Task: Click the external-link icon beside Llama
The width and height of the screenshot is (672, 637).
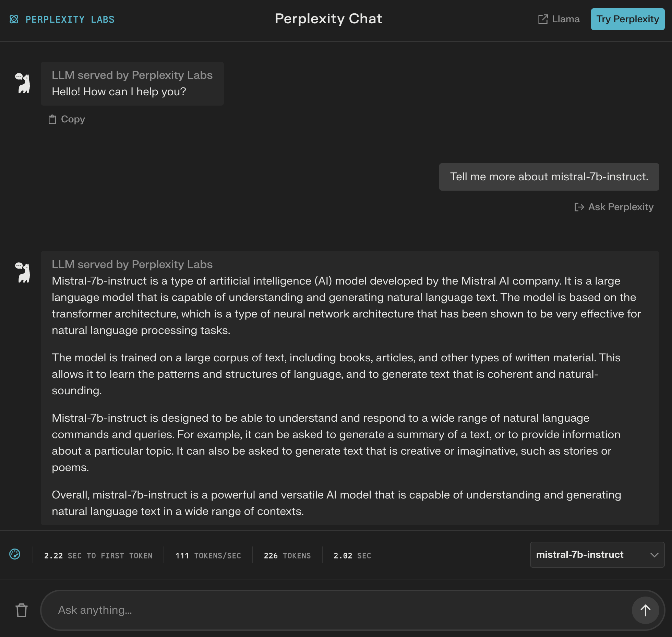Action: pyautogui.click(x=543, y=19)
